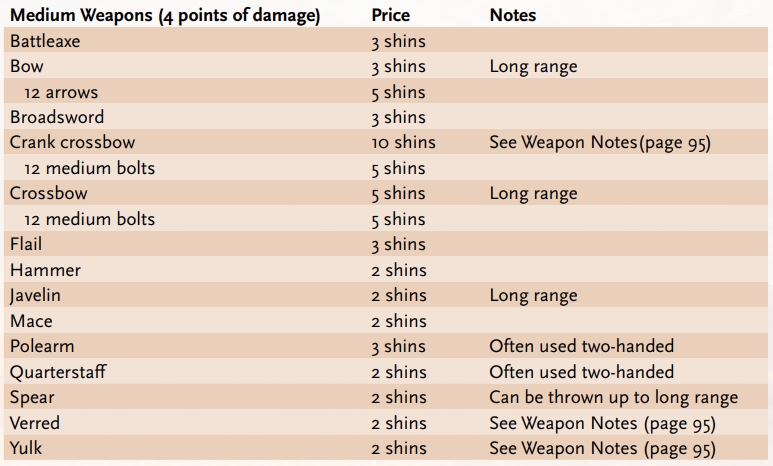Click the Hammer weapon name

point(45,270)
